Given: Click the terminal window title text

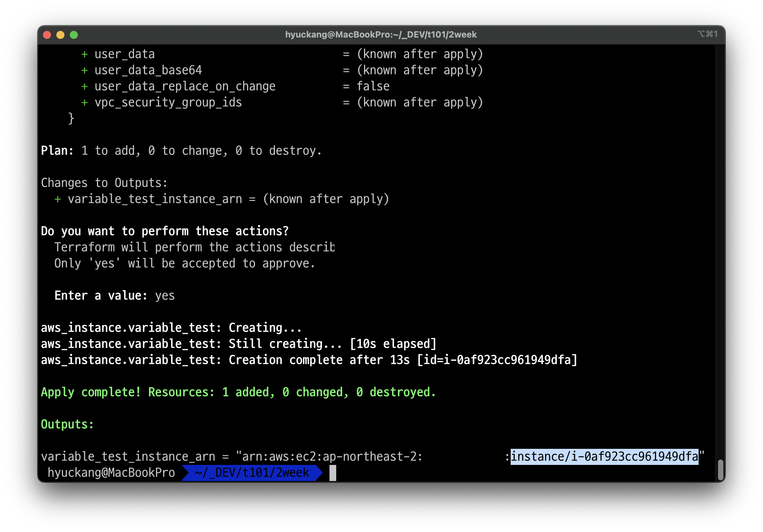Looking at the screenshot, I should (x=381, y=35).
